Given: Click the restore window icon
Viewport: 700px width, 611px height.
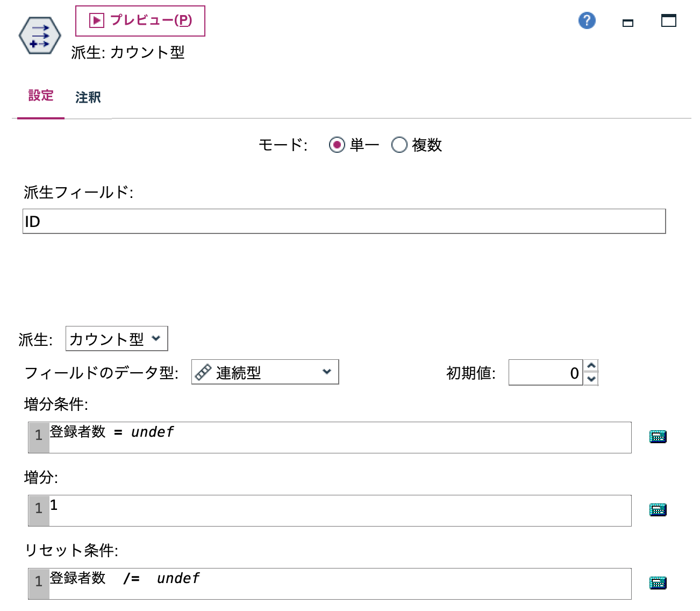Looking at the screenshot, I should [x=669, y=21].
